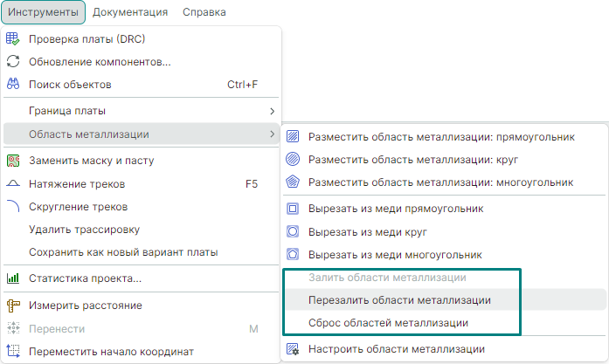This screenshot has width=609, height=364.
Task: Open the Справка menu
Action: click(204, 13)
